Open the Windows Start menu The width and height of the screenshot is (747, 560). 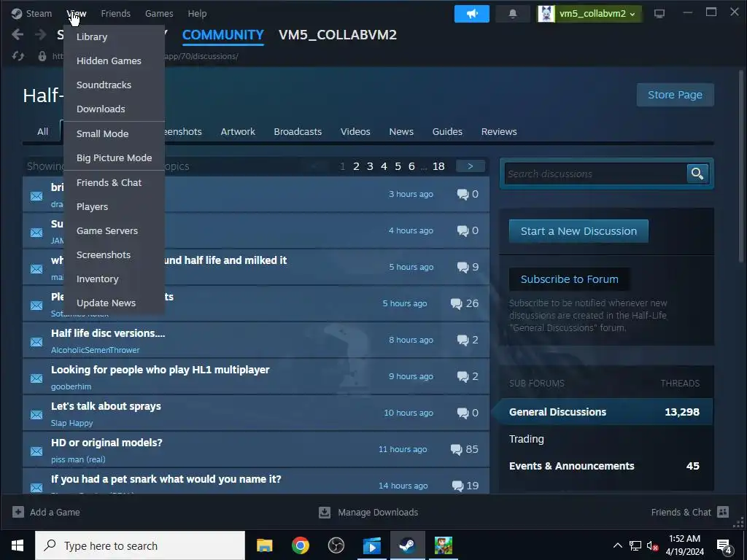click(x=18, y=545)
